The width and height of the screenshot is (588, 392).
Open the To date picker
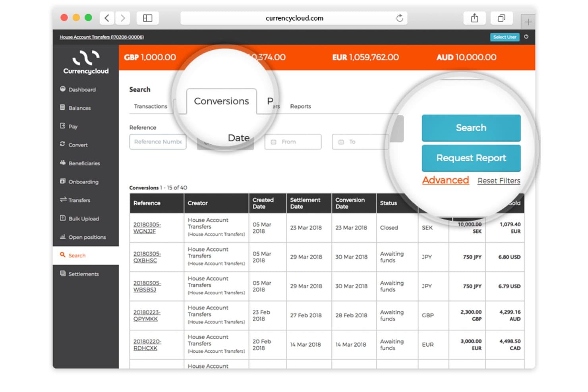click(x=360, y=142)
